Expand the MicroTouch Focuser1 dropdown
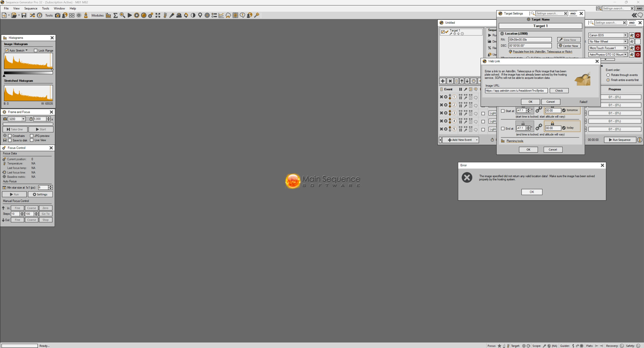Viewport: 644px width, 348px height. pos(625,48)
